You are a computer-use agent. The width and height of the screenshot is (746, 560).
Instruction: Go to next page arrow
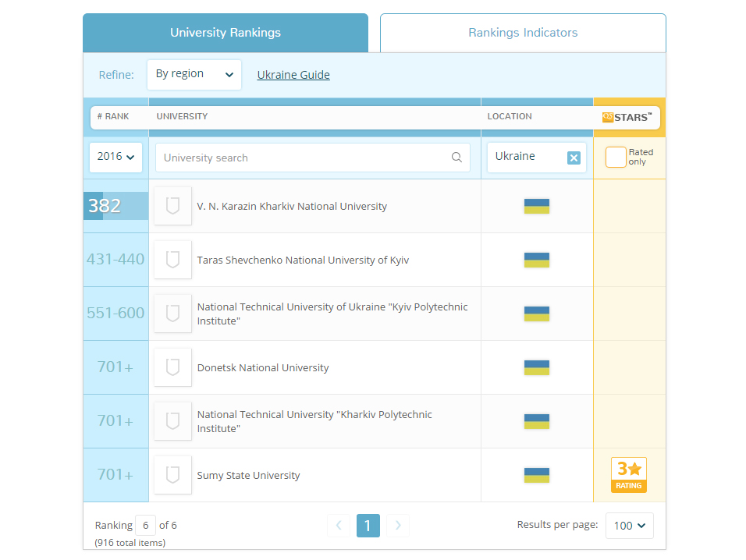[398, 526]
